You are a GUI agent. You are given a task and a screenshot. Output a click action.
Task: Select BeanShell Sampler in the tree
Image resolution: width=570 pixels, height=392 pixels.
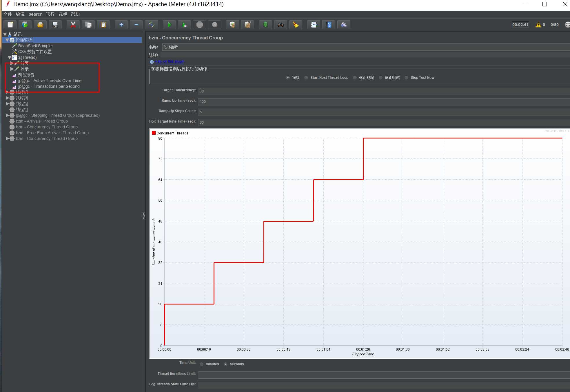[36, 46]
